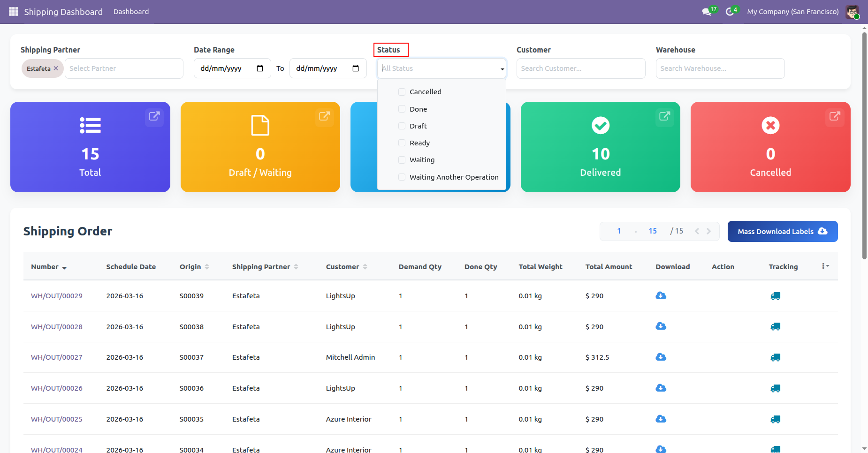Open shipping order WH/OUT/00028 link
The image size is (868, 453).
pos(57,327)
